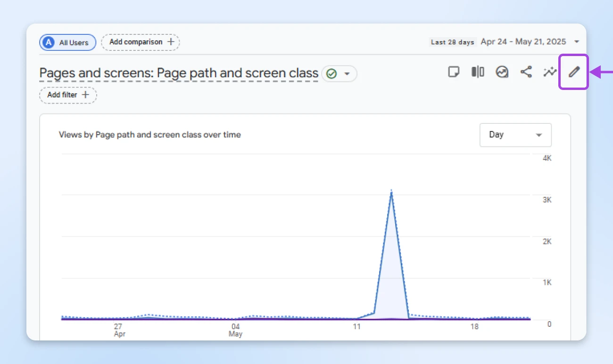
Task: Click the blue 'A' segment badge
Action: coord(48,42)
